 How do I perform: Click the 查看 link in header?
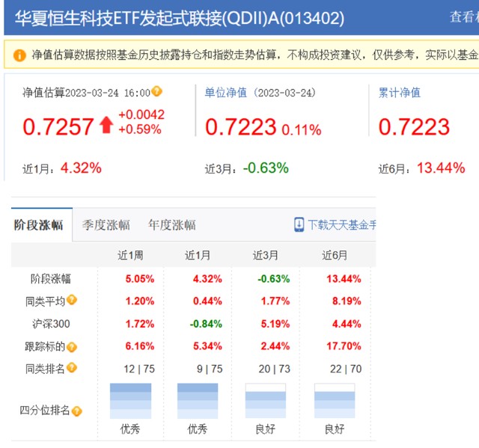(464, 16)
